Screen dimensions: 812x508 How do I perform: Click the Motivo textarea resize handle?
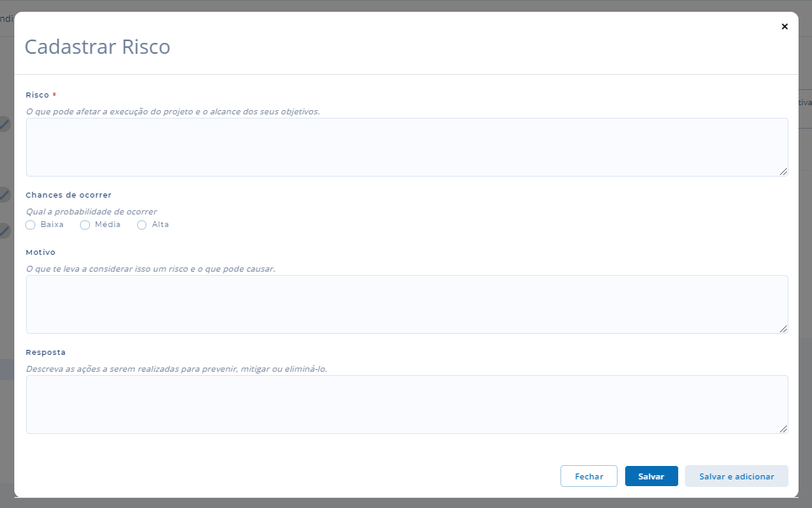(x=783, y=328)
